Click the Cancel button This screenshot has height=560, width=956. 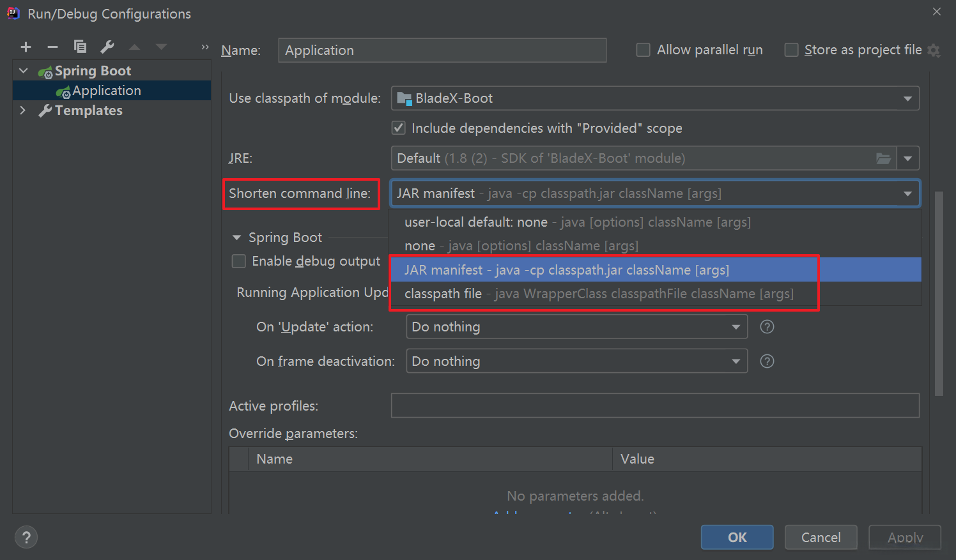(821, 538)
